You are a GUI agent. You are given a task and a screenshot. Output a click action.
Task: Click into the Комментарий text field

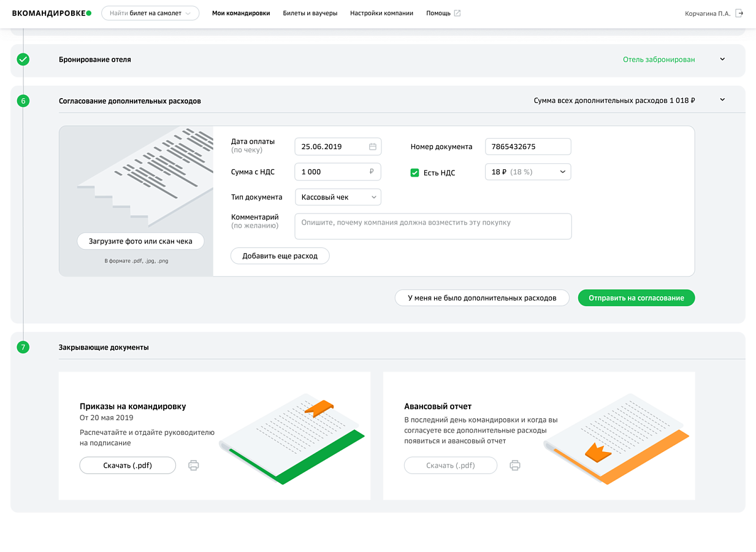(433, 226)
